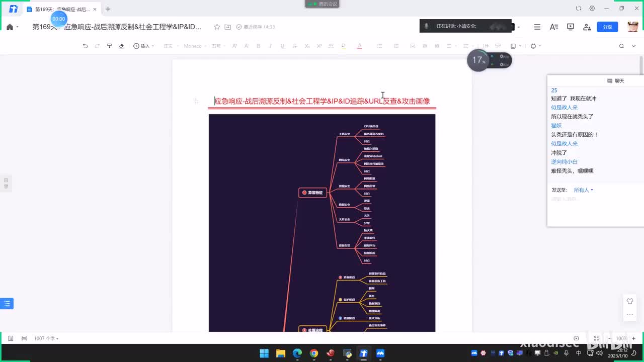
Task: Click the print layout icon in status bar
Action: 24,339
